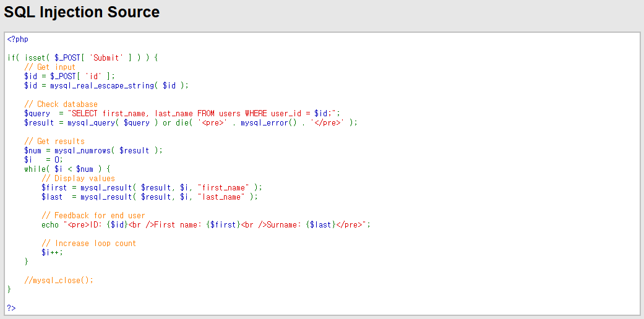Click the '$result = mysql_query' line
The width and height of the screenshot is (644, 319).
click(191, 123)
